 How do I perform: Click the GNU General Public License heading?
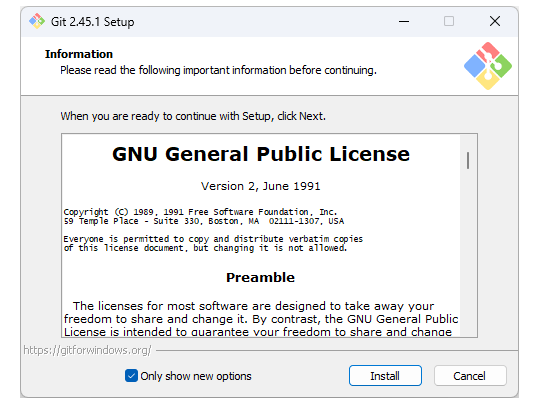(x=261, y=154)
